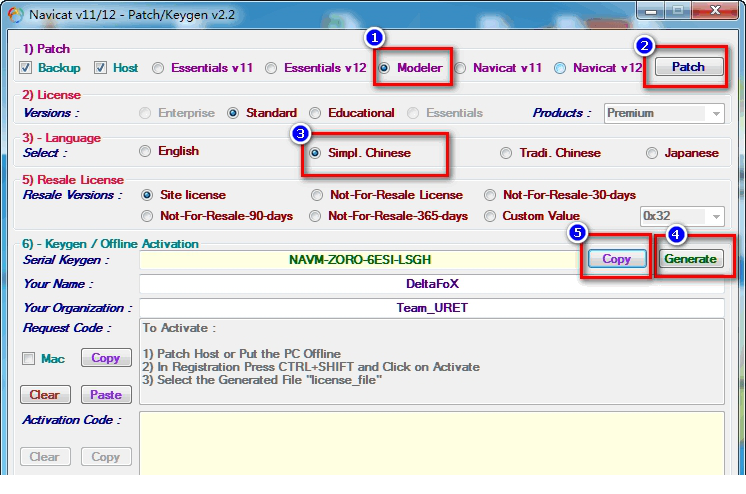Open the Products dropdown showing Premium
746x494 pixels.
664,113
